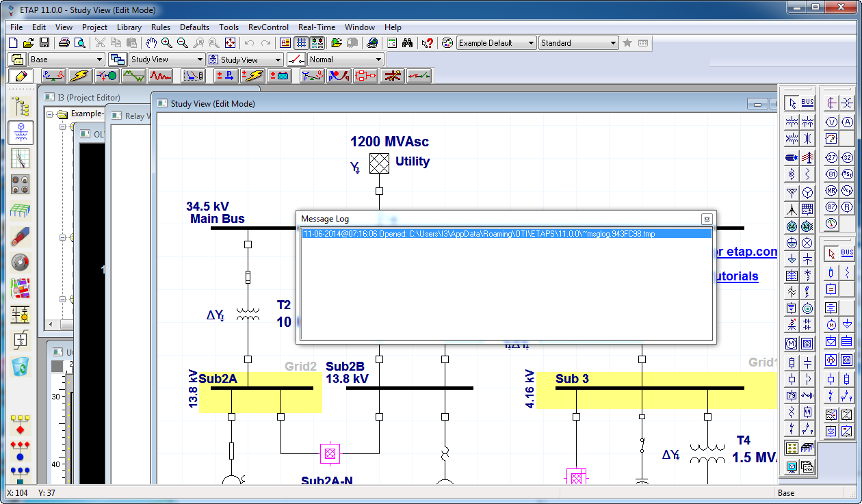
Task: Select the pointer tool in DC palette
Action: (831, 254)
